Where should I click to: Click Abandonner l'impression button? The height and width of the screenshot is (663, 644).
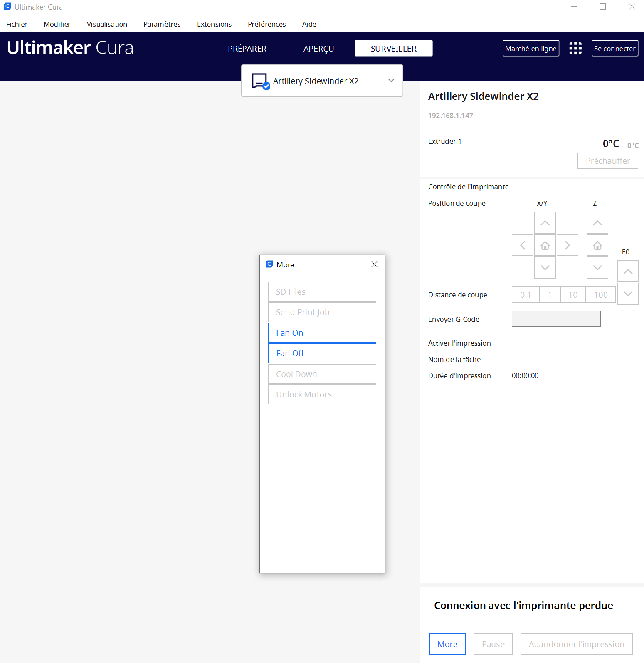pos(577,644)
